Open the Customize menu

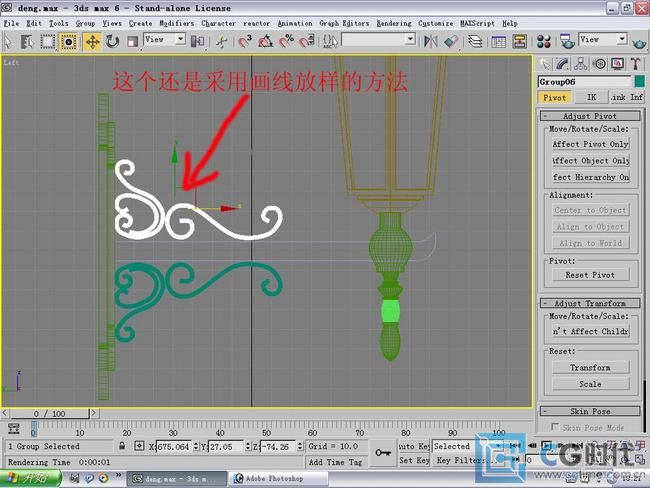click(435, 23)
